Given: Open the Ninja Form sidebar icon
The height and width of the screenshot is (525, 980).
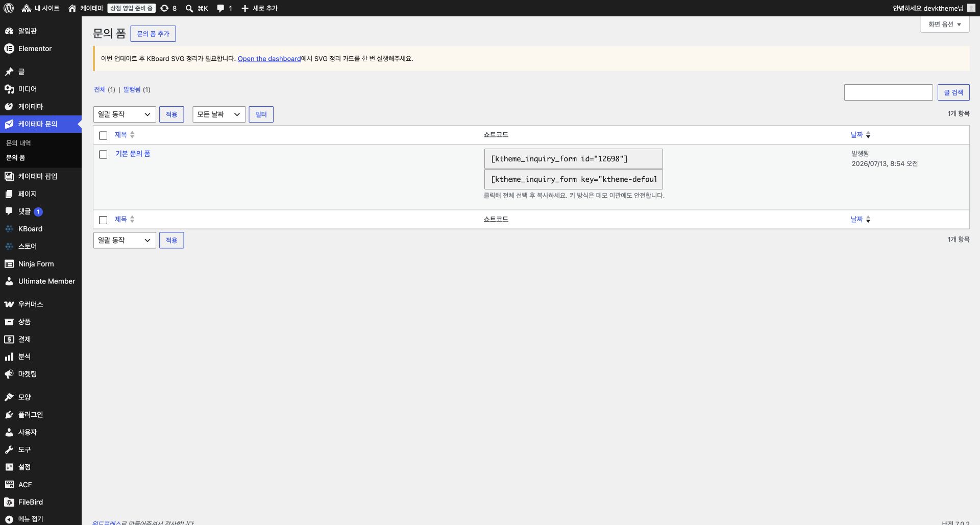Looking at the screenshot, I should coord(9,264).
